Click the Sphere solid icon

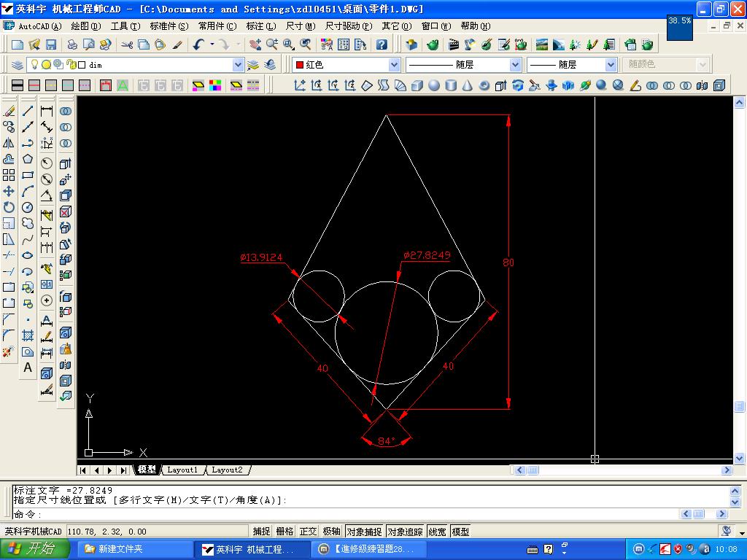[x=433, y=85]
